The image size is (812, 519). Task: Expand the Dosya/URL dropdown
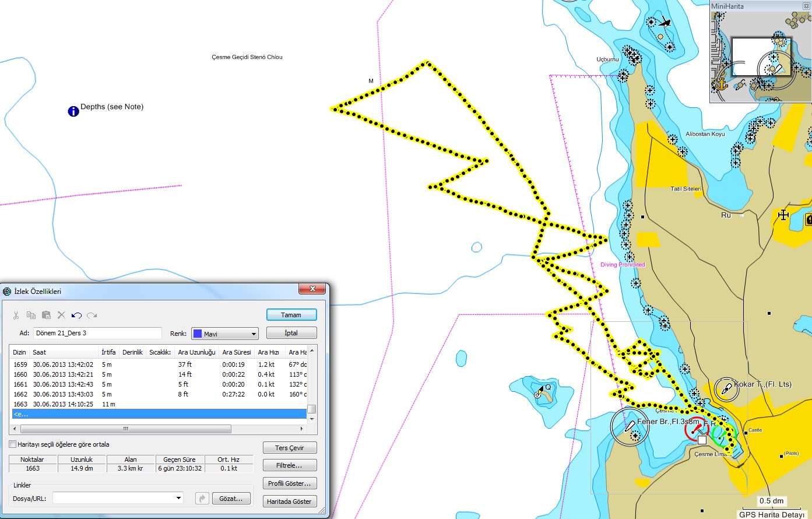tap(179, 499)
